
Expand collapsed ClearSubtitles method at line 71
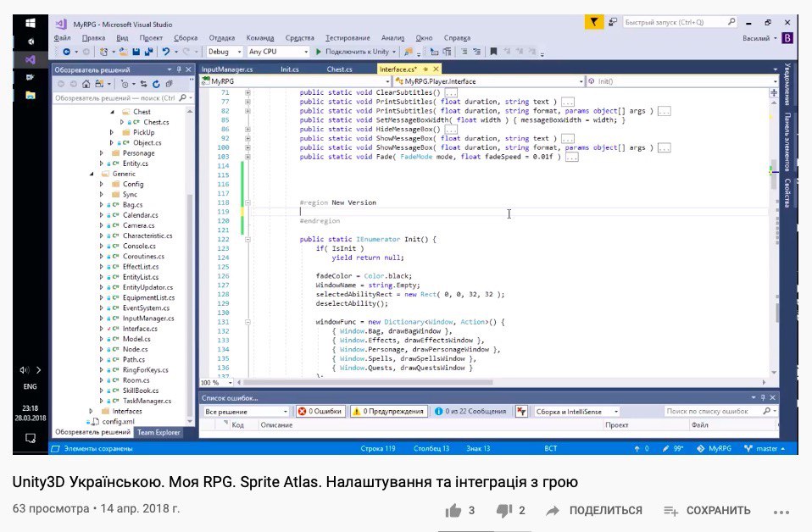click(x=247, y=92)
